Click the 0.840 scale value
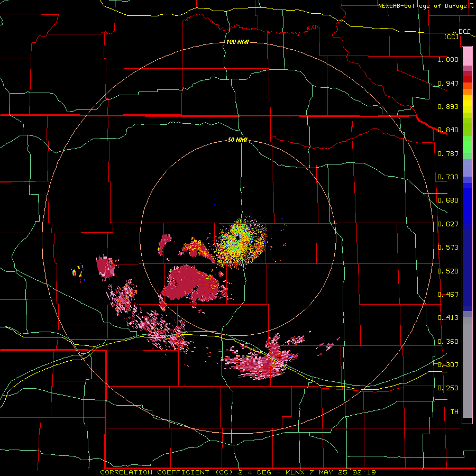476x476 pixels. pos(448,130)
